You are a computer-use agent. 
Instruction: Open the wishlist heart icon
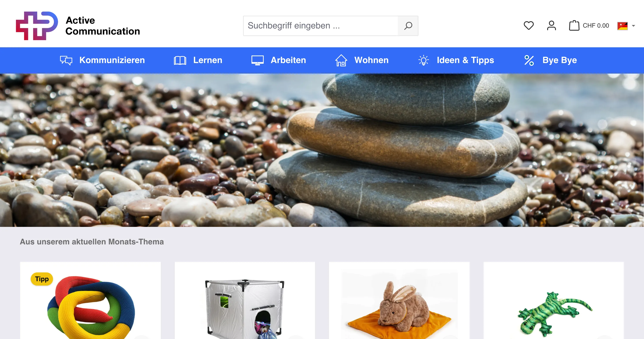[x=529, y=25]
